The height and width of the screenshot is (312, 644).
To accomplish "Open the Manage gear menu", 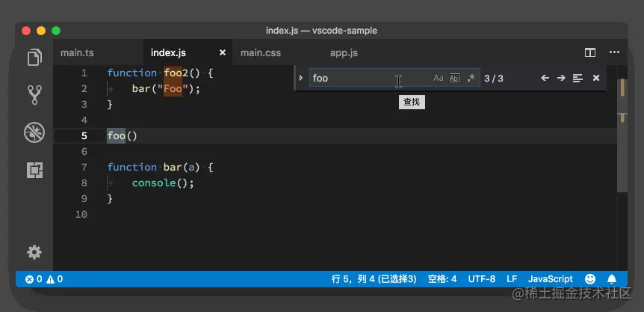I will 34,252.
